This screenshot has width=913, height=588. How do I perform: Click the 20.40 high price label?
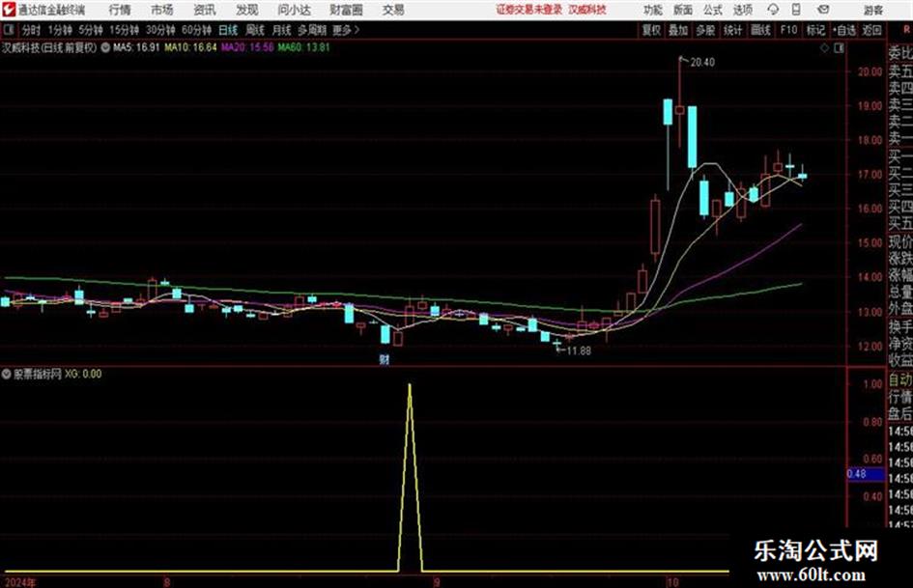click(x=702, y=62)
